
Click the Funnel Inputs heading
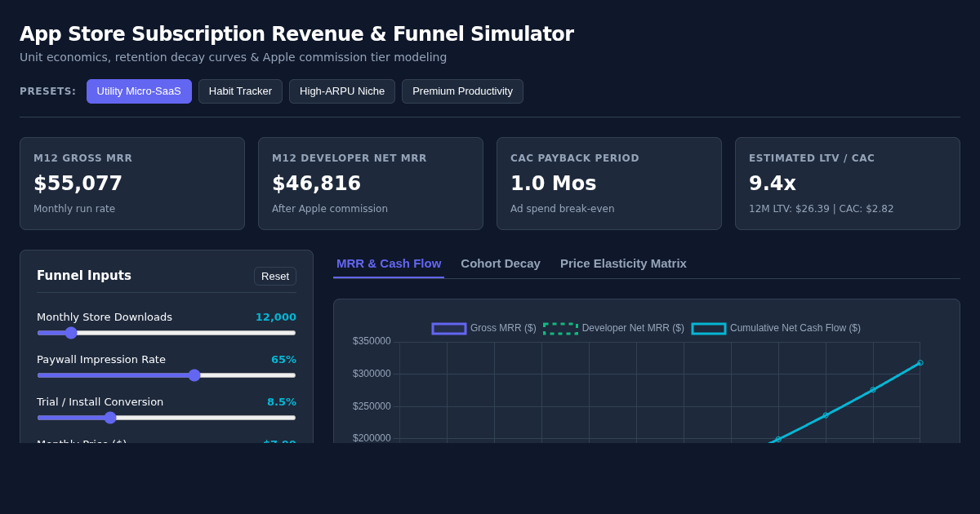tap(84, 276)
